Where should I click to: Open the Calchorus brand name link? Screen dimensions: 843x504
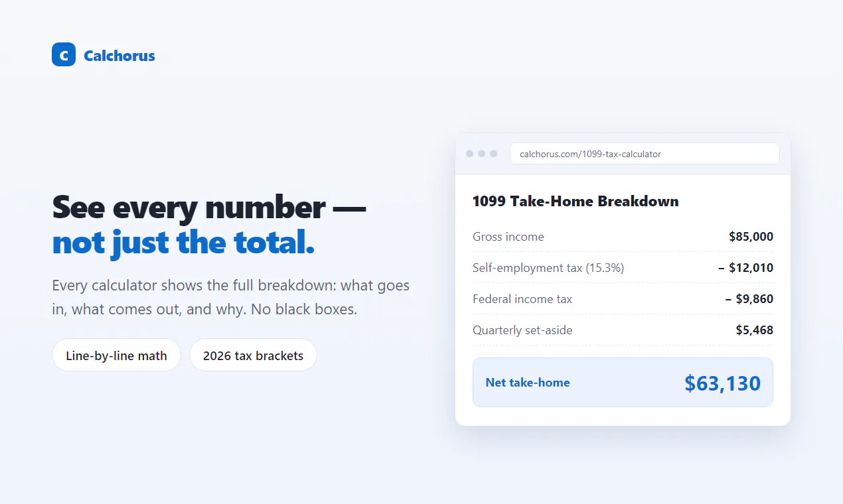pyautogui.click(x=119, y=56)
